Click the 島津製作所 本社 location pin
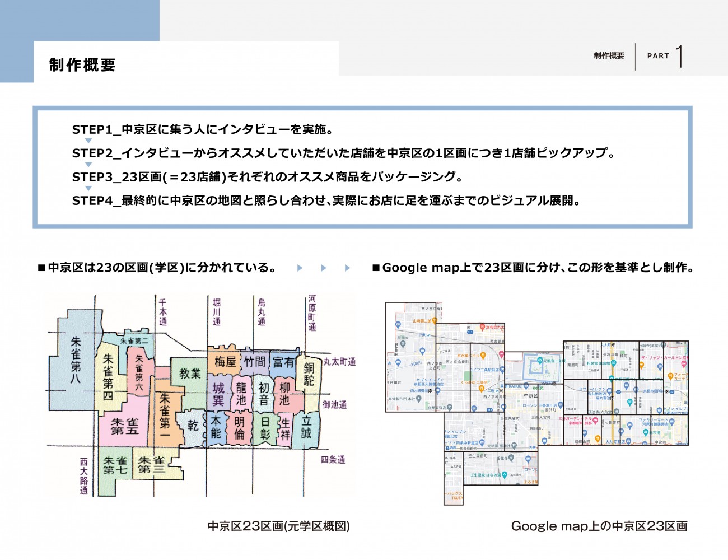This screenshot has width=728, height=560. [x=418, y=399]
